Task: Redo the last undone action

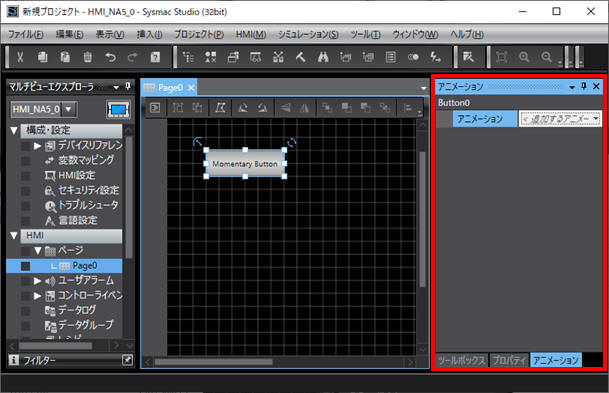Action: 133,57
